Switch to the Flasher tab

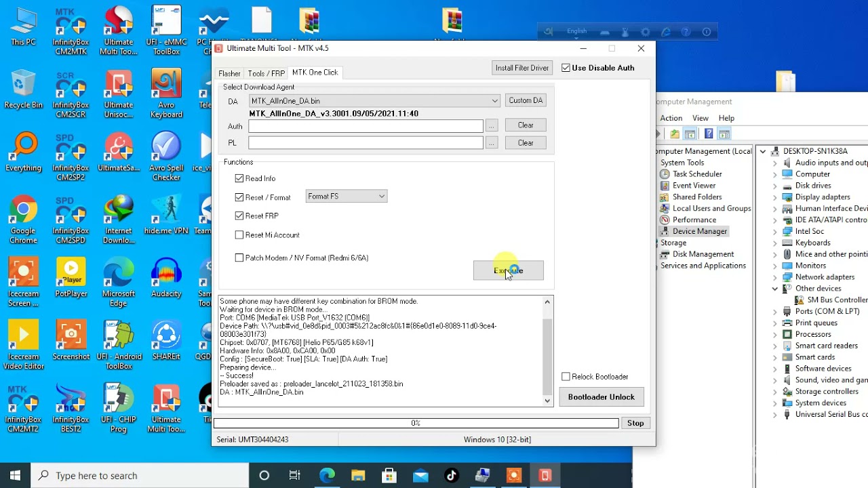tap(229, 73)
